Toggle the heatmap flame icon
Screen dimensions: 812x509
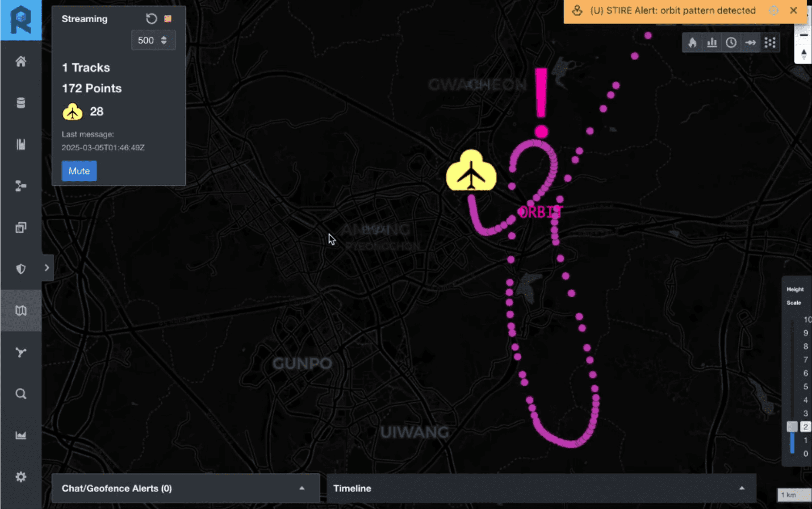tap(692, 43)
